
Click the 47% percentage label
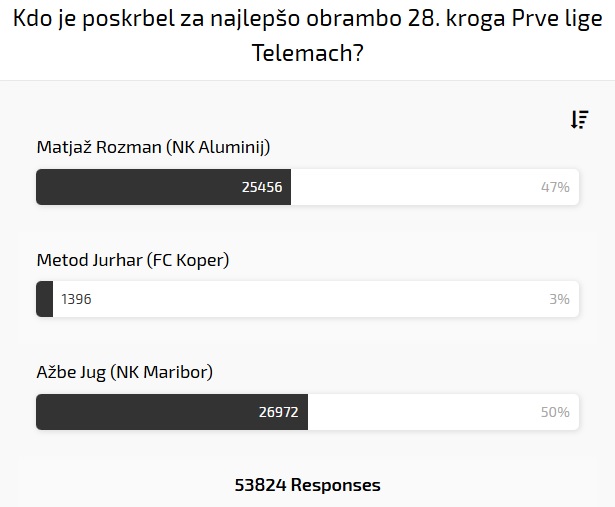[x=555, y=187]
